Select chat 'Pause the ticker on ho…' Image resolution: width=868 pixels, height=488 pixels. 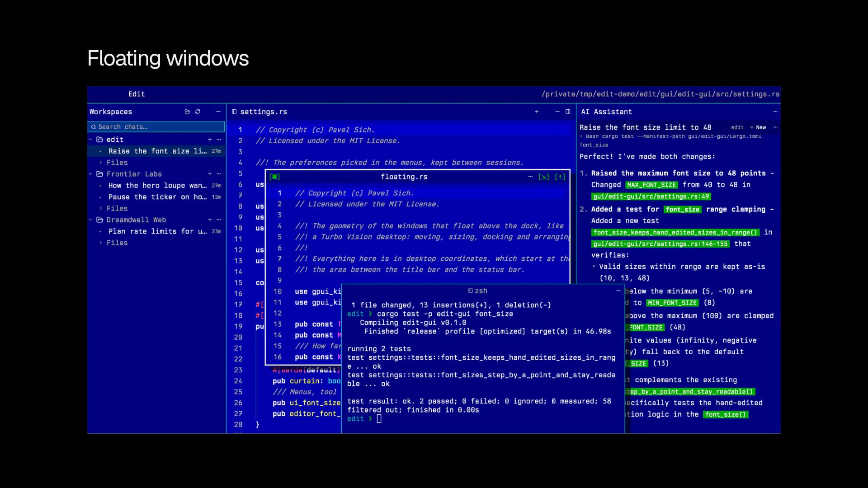click(x=156, y=197)
